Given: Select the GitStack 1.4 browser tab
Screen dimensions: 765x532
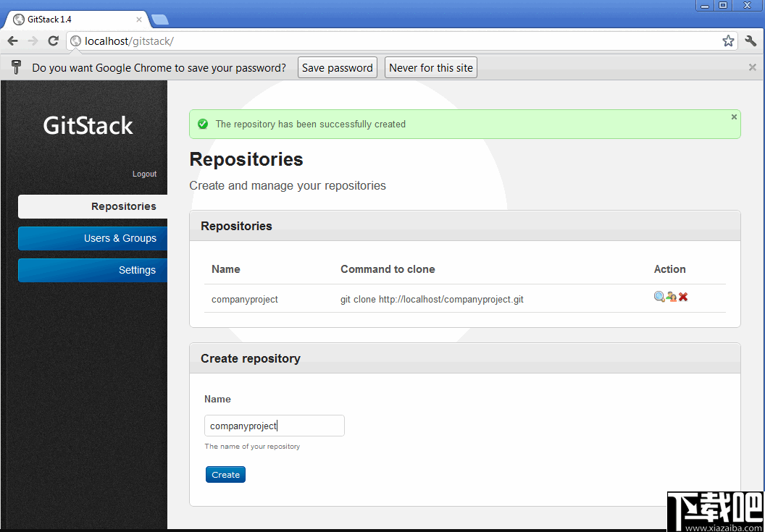Looking at the screenshot, I should pyautogui.click(x=78, y=20).
